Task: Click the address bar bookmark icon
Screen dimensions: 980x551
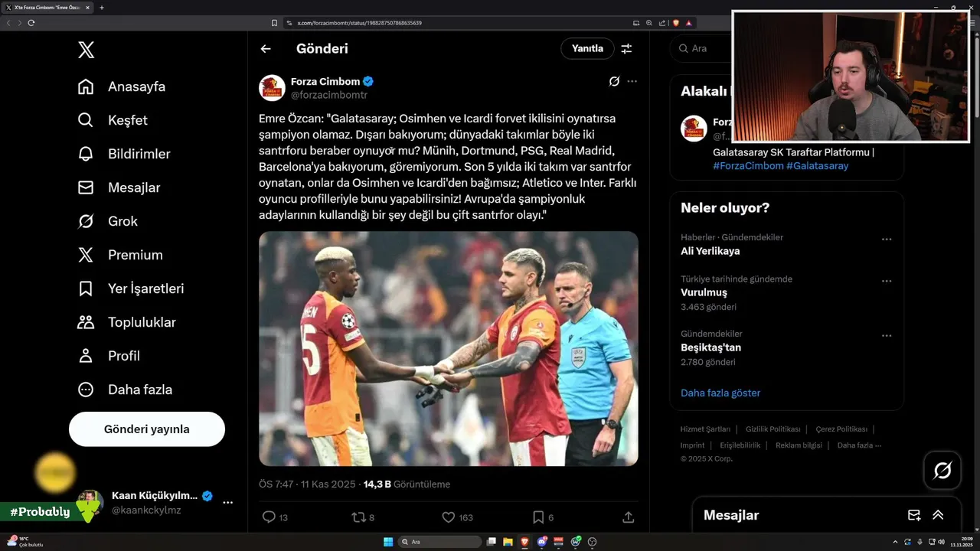Action: coord(274,23)
